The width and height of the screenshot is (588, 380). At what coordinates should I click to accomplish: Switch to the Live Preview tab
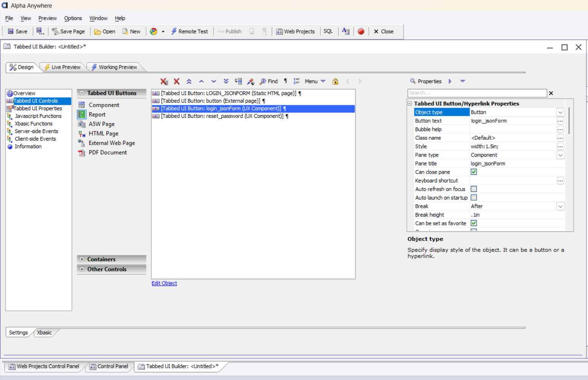point(62,67)
